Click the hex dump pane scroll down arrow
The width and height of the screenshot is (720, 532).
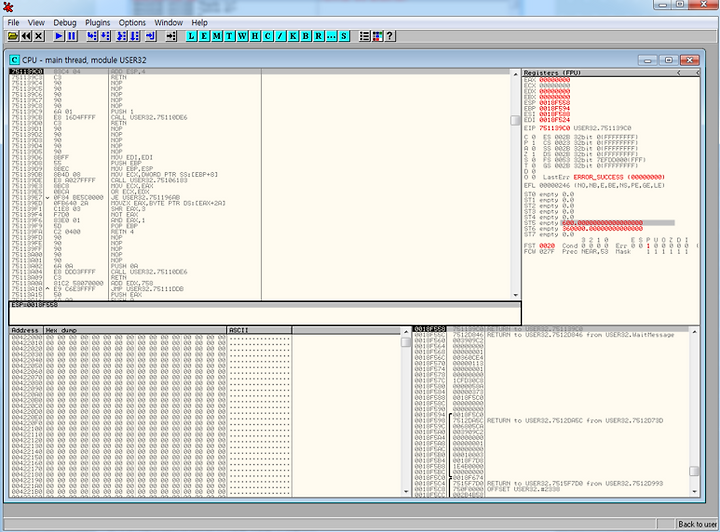coord(406,492)
